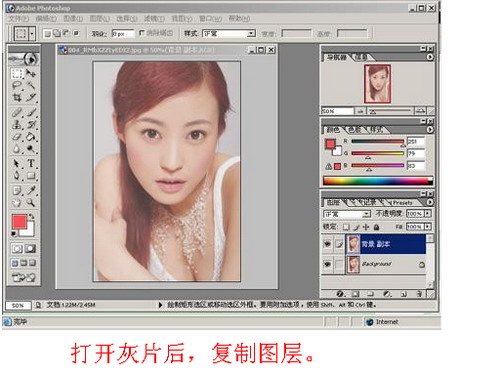Open the 编辑(E) menu
Viewport: 500px width, 375px height.
[x=46, y=18]
